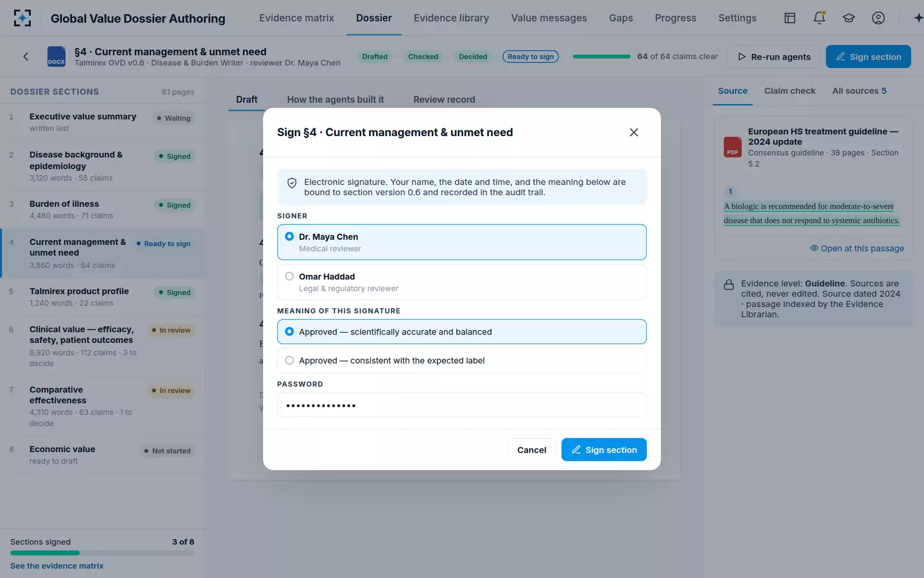Focus the Password field
This screenshot has width=924, height=578.
tap(462, 405)
